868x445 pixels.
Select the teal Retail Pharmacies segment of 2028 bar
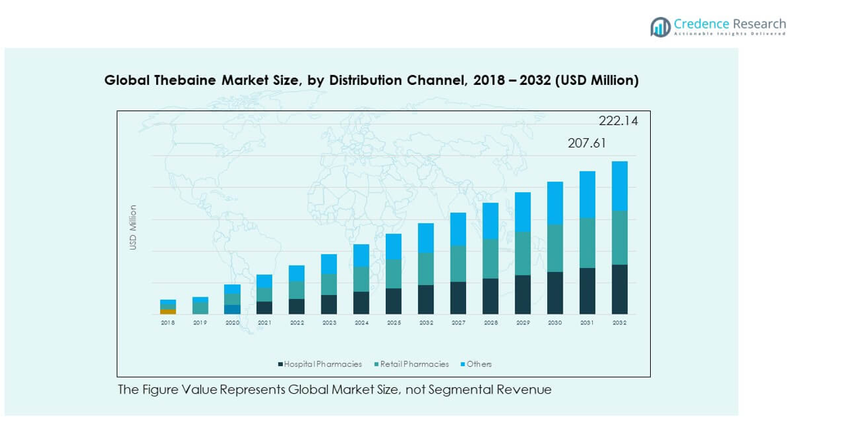490,259
